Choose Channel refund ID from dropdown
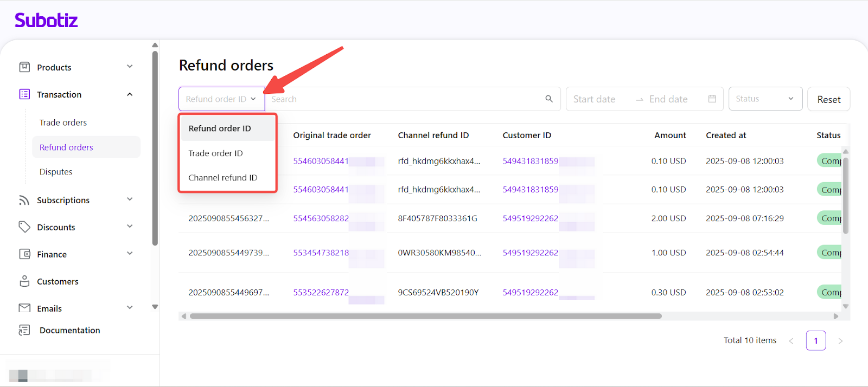The height and width of the screenshot is (387, 868). coord(223,178)
